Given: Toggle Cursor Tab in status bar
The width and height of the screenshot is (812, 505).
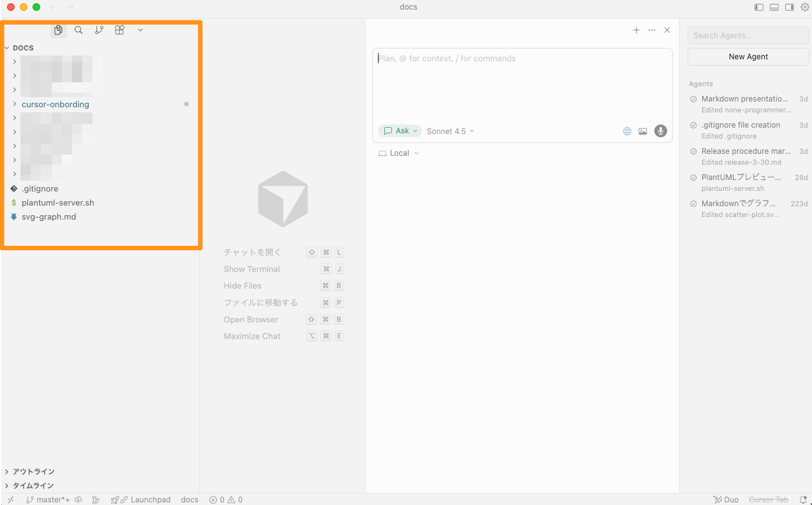Looking at the screenshot, I should 769,500.
